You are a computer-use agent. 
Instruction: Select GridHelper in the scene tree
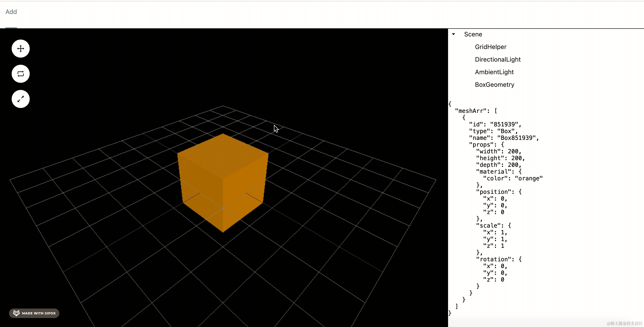[x=491, y=47]
